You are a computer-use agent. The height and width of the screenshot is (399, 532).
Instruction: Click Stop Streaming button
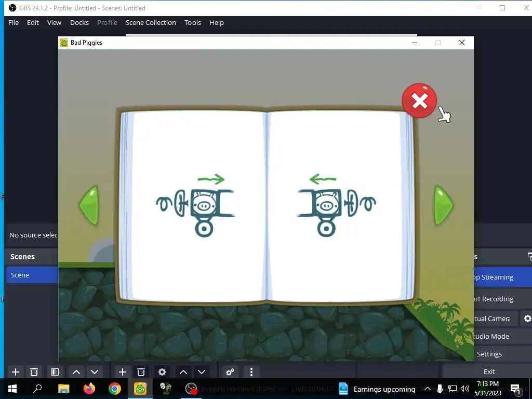click(x=503, y=277)
